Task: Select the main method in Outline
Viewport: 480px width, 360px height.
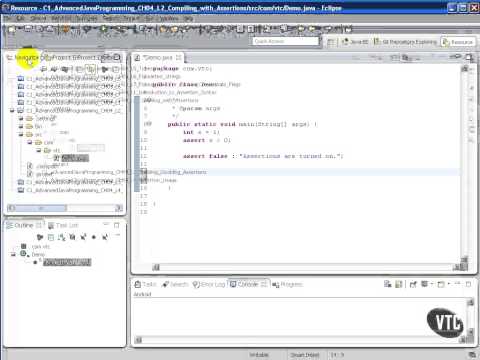Action: coord(63,262)
